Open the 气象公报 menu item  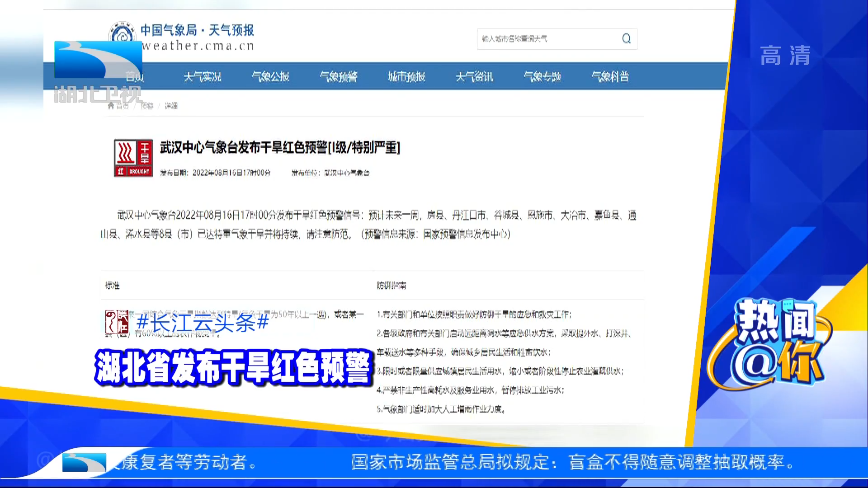tap(270, 77)
